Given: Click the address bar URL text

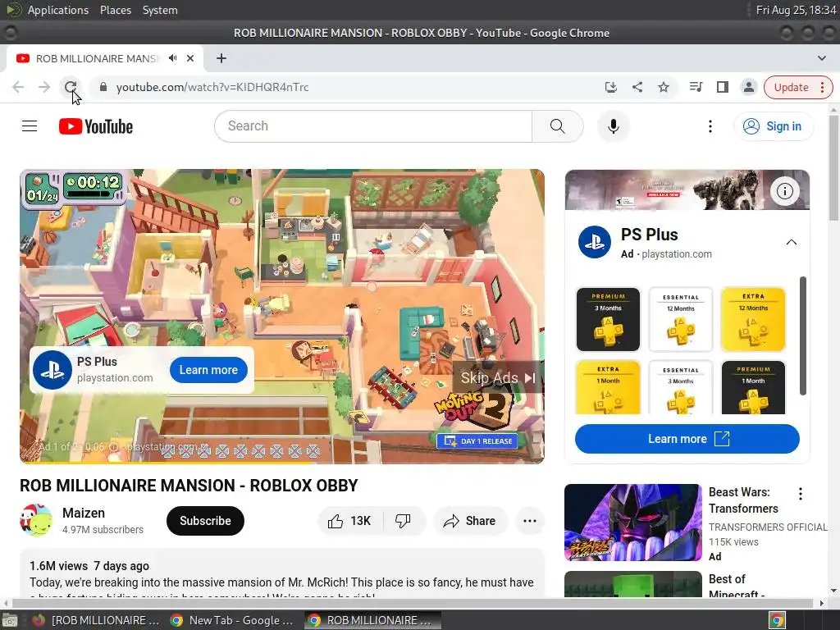Looking at the screenshot, I should pyautogui.click(x=212, y=87).
